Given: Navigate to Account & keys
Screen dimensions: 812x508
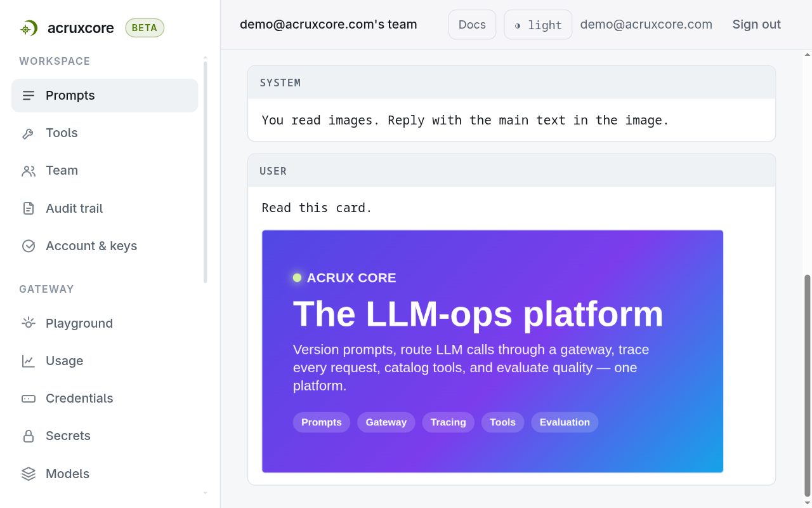Looking at the screenshot, I should [105, 246].
